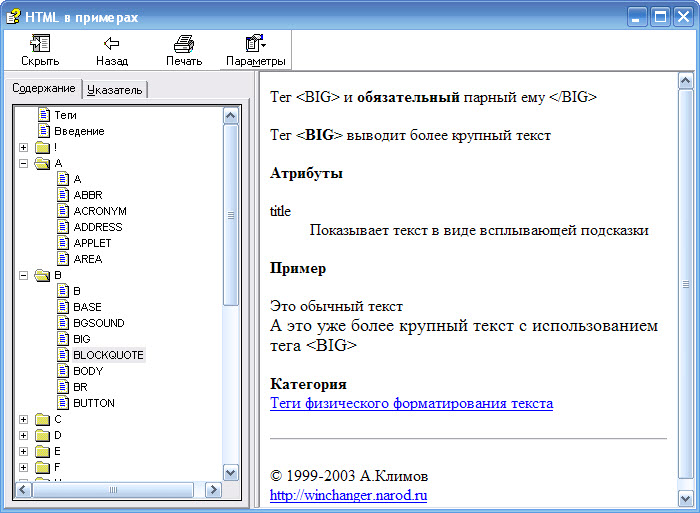Select the BLOCKQUOTE page icon in tree
This screenshot has height=513, width=700.
point(62,355)
